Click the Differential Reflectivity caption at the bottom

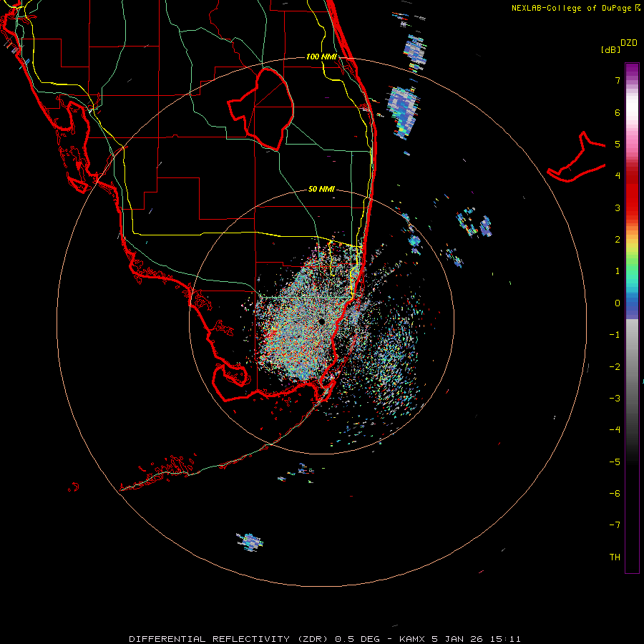[x=324, y=639]
